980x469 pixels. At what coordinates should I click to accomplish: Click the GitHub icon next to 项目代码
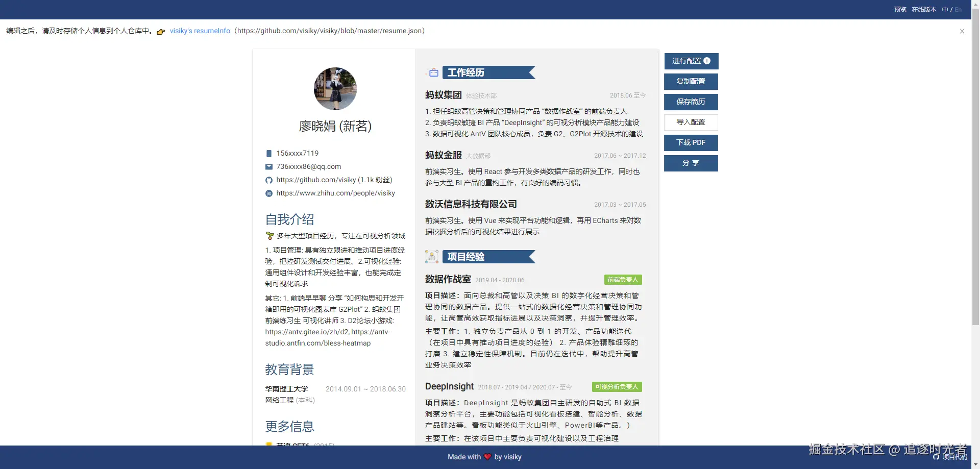(936, 457)
